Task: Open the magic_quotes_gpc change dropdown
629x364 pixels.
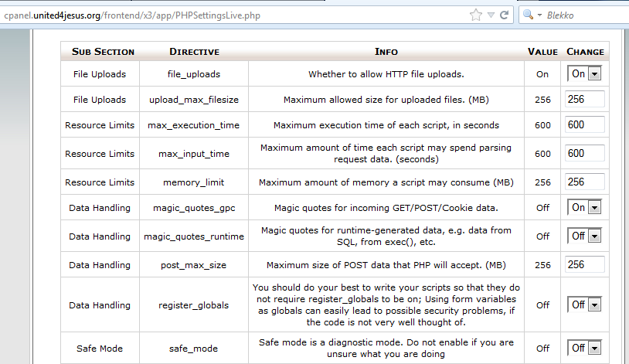Action: point(585,208)
